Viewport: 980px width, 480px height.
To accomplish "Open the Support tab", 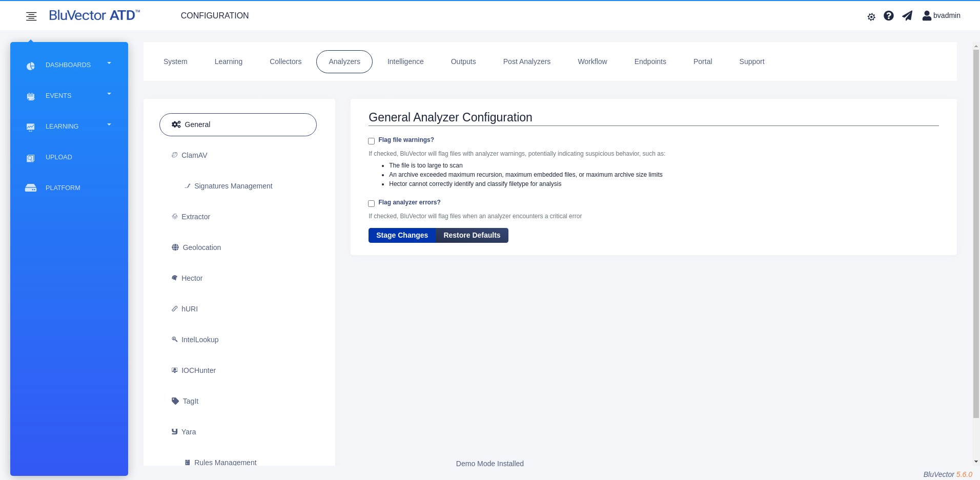I will [x=752, y=61].
